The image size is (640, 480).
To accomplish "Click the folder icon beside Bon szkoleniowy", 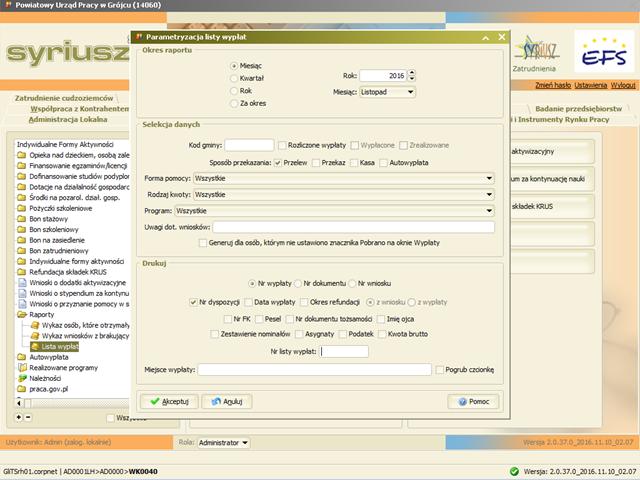I will 22,229.
